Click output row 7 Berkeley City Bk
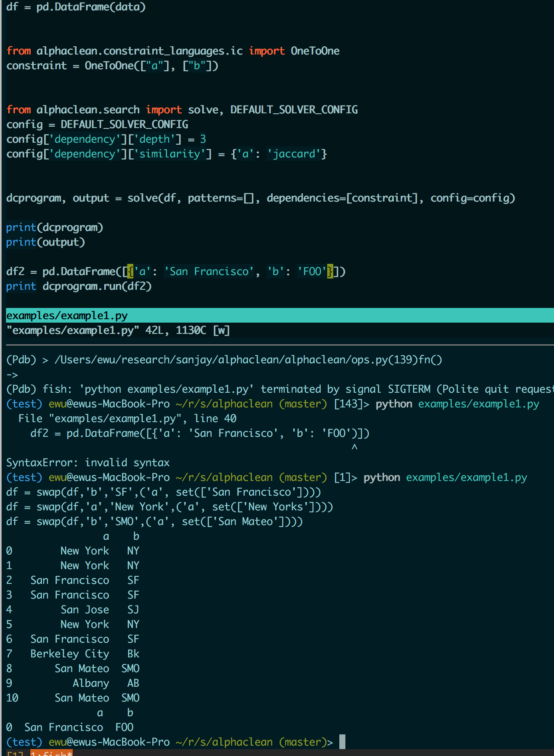 73,654
